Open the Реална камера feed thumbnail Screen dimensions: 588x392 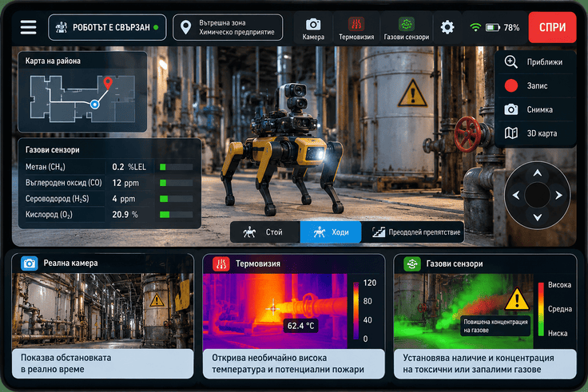tap(103, 311)
